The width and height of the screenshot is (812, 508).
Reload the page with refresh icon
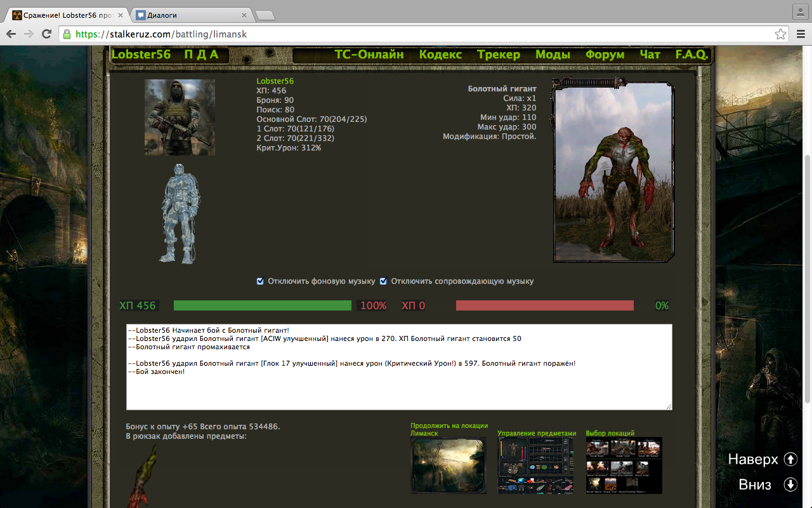point(46,34)
